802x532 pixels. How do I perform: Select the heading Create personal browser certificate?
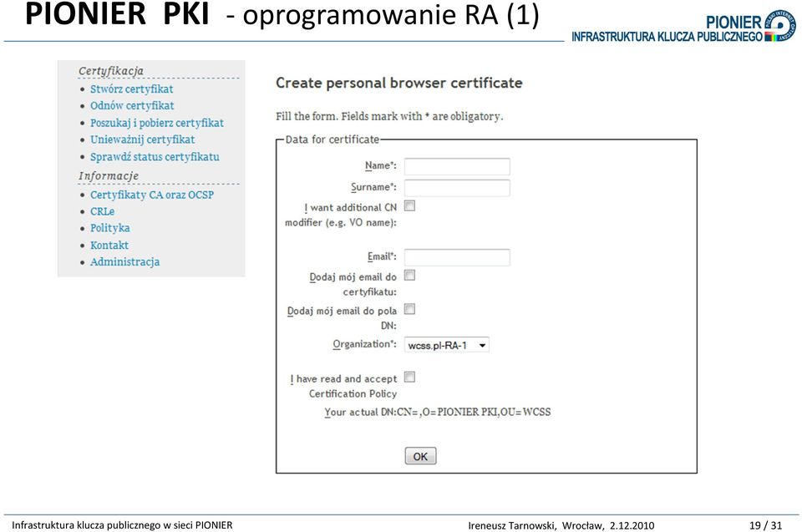point(399,83)
